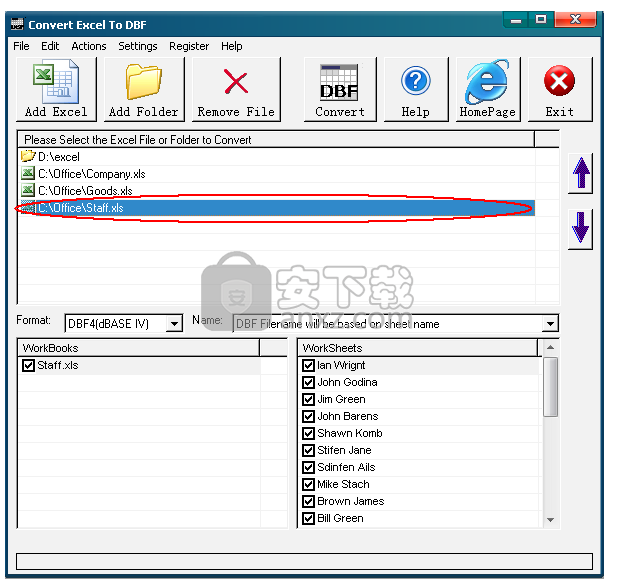This screenshot has width=618, height=586.
Task: Toggle the Mike Stach worksheet checkbox
Action: point(308,484)
